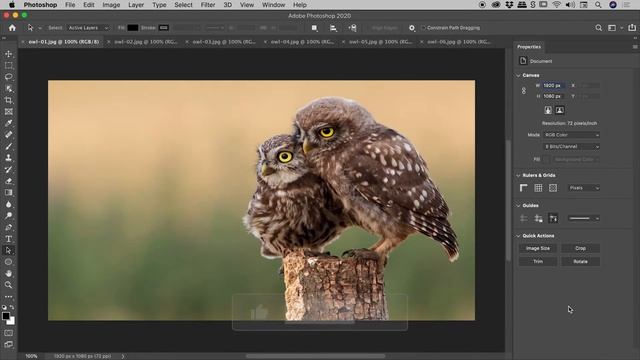
Task: Enable Constrain Path Dragging checkbox
Action: pyautogui.click(x=423, y=28)
